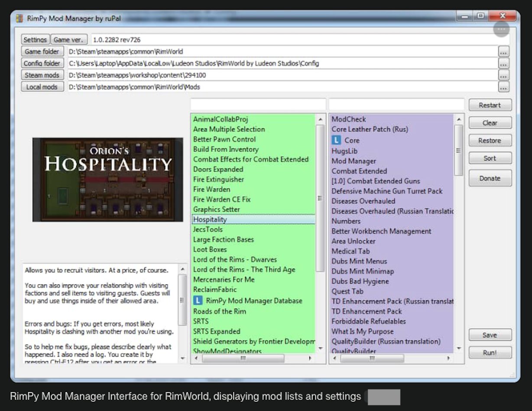Click the Game folder button

point(42,52)
